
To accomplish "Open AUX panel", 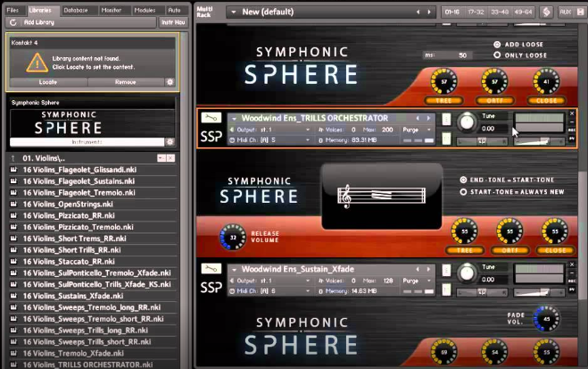I will [566, 12].
